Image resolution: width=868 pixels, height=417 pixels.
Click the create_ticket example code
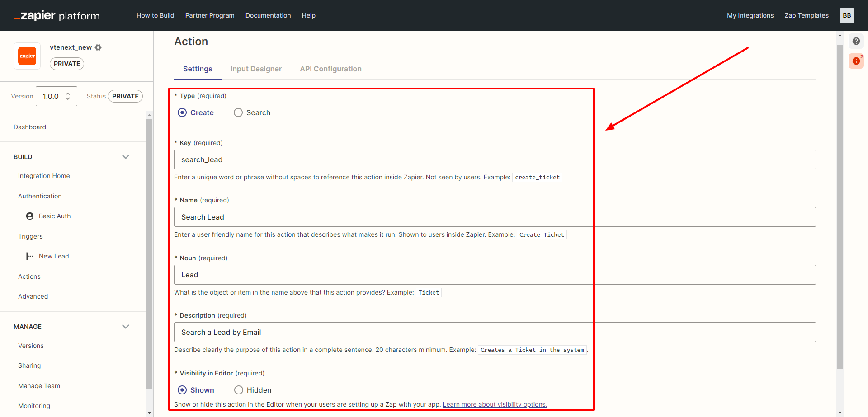point(537,178)
